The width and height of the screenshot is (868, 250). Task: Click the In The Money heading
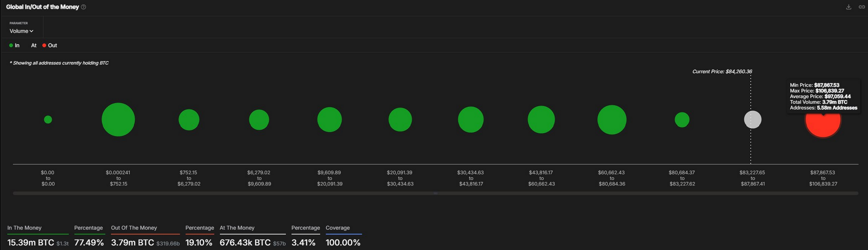tap(24, 228)
